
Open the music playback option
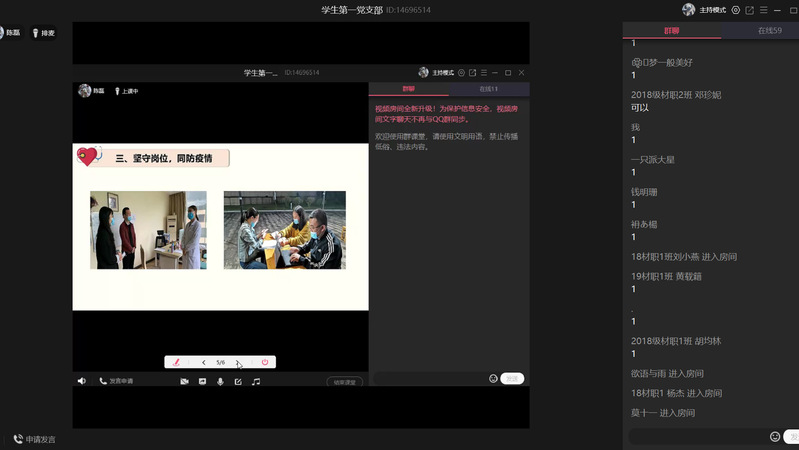pos(256,381)
